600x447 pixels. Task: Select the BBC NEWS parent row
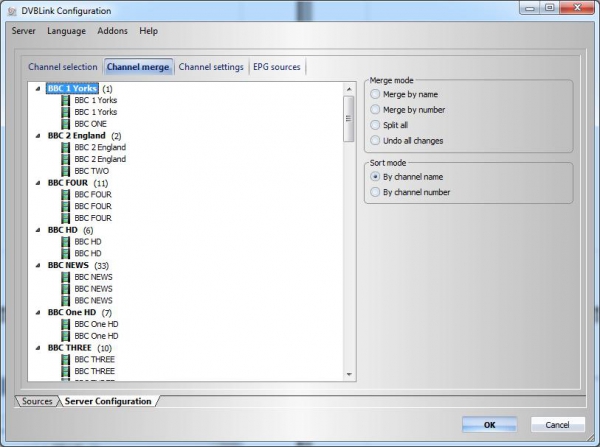(68, 265)
